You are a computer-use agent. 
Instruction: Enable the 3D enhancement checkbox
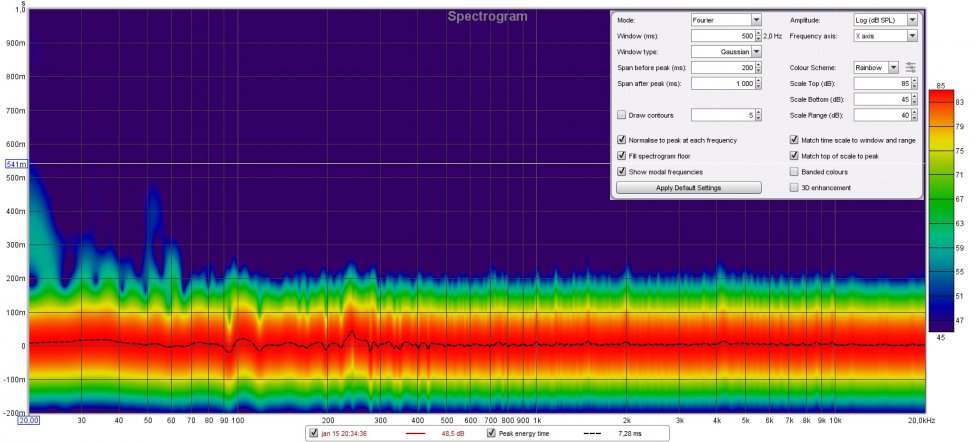click(794, 187)
